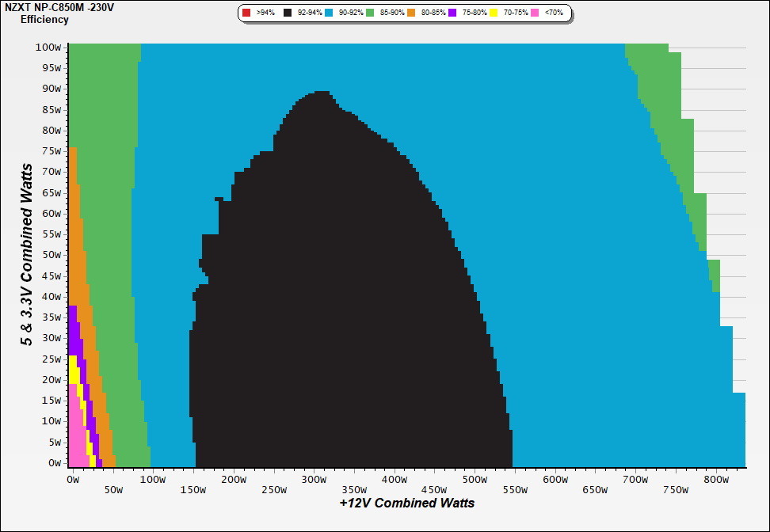
Task: Click the 300W tick label on x-axis
Action: click(x=314, y=480)
